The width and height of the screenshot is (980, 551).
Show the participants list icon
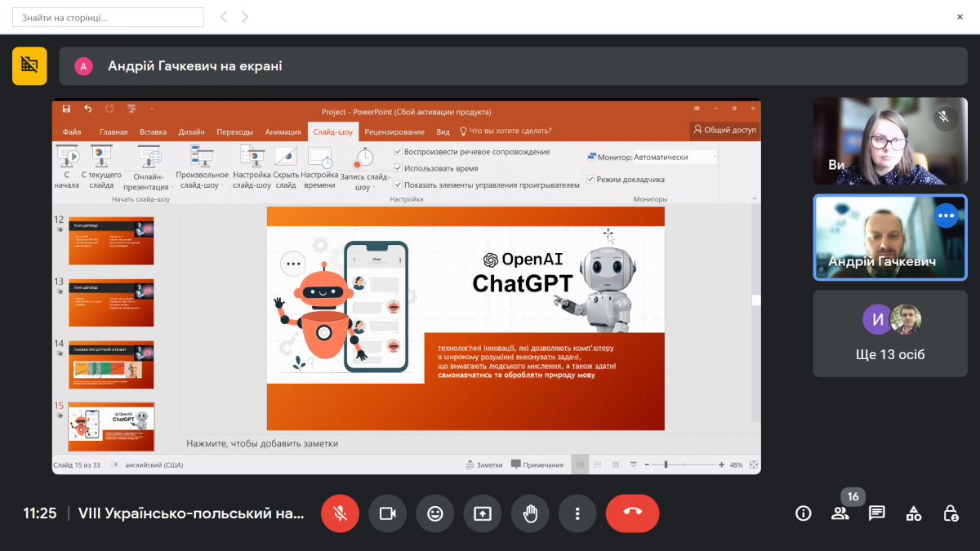click(840, 513)
